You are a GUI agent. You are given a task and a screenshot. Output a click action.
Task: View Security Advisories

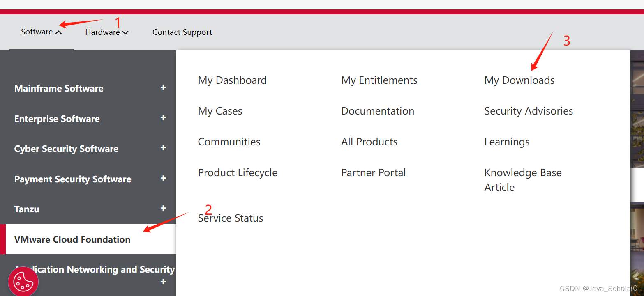point(529,111)
